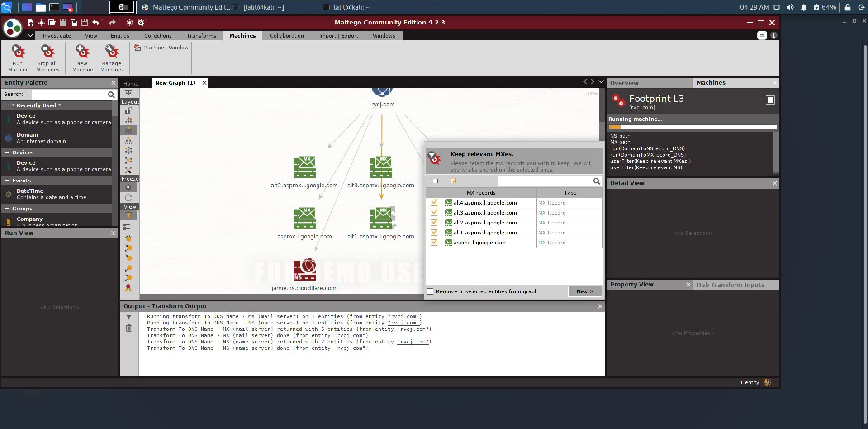Open the Collaboration ribbon tab
868x429 pixels.
287,36
